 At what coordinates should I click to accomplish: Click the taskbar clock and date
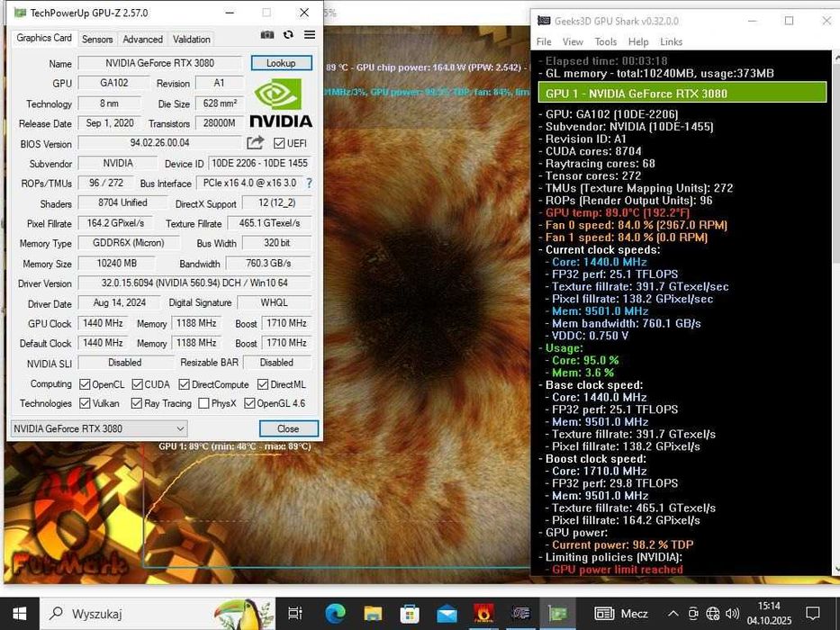coord(769,614)
